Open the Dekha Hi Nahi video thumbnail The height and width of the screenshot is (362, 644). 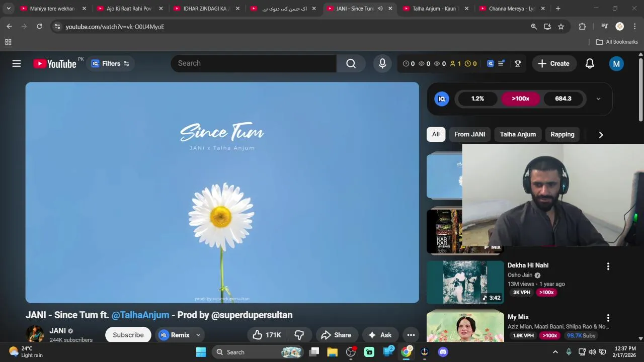point(465,282)
